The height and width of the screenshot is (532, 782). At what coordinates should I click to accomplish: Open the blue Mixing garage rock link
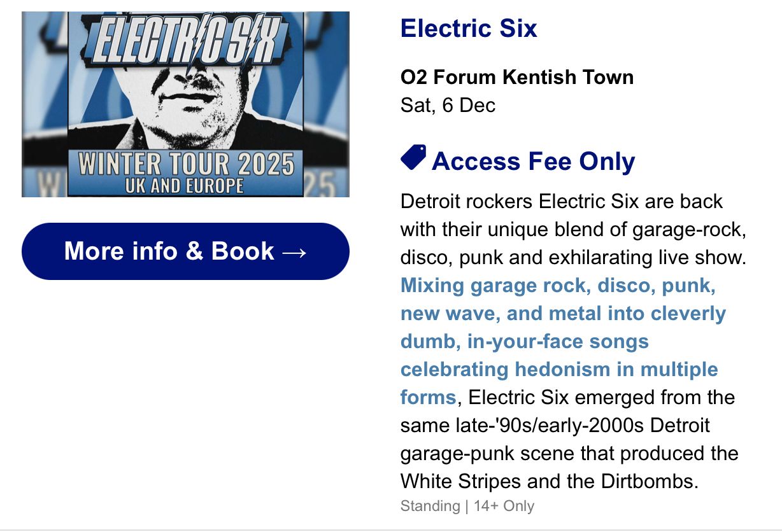[558, 286]
